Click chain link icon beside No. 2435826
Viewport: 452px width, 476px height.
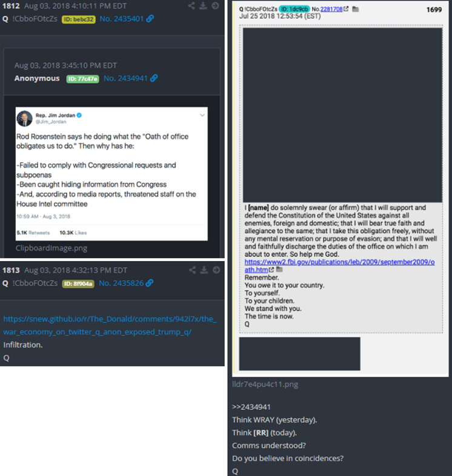pyautogui.click(x=150, y=283)
